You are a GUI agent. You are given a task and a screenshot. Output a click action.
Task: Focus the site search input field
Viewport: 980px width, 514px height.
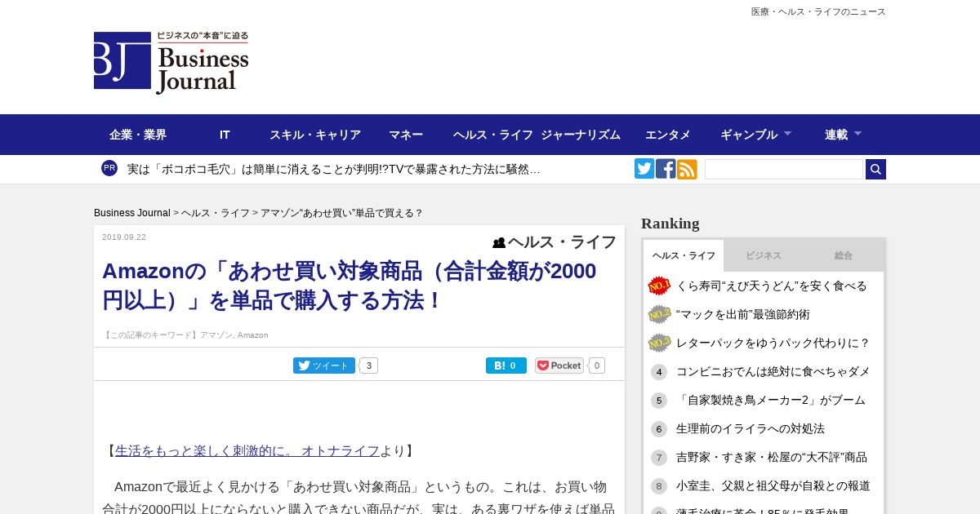click(784, 169)
